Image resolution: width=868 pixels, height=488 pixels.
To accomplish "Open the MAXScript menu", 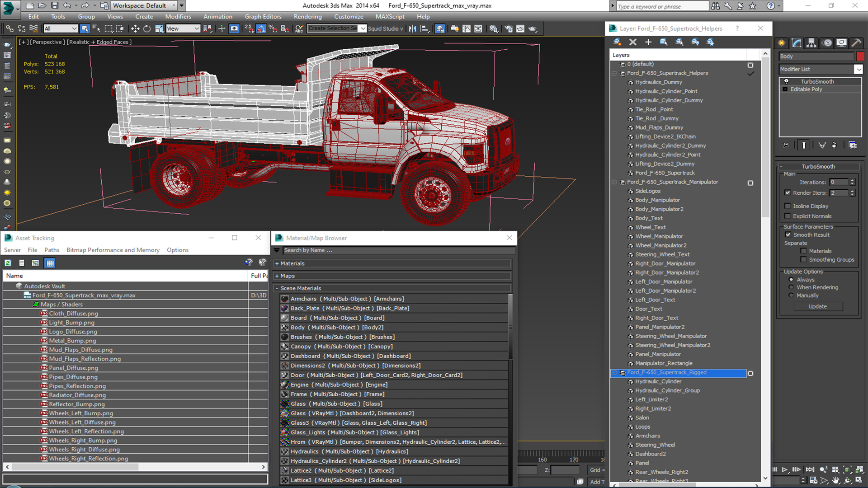I will click(x=390, y=17).
